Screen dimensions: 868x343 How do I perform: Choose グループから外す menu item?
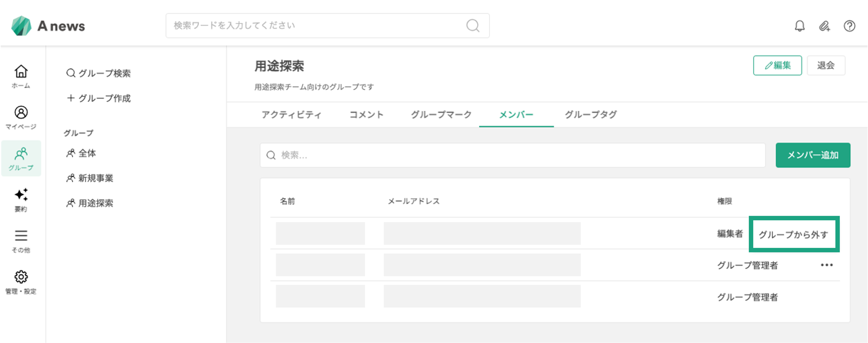pyautogui.click(x=794, y=234)
